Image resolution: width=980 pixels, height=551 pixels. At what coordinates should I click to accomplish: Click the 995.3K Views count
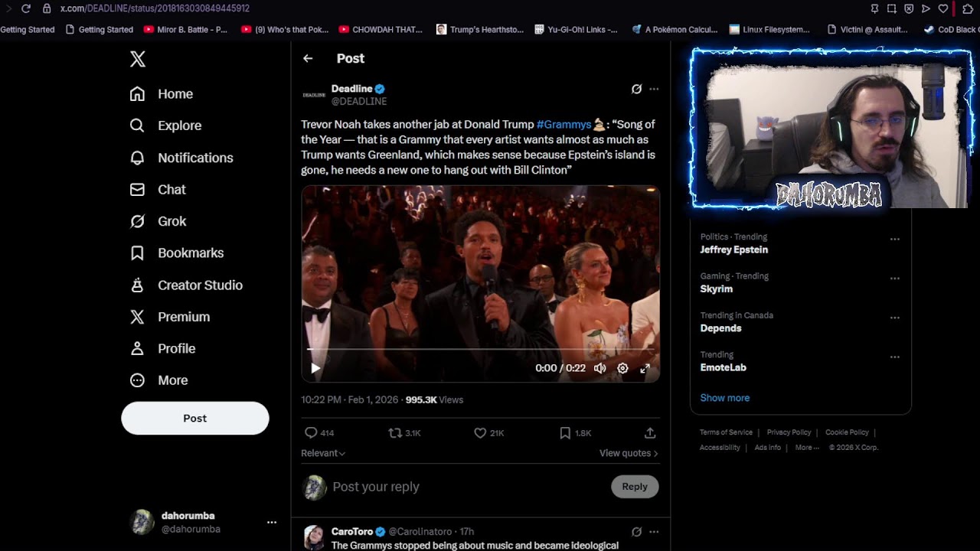click(x=434, y=399)
